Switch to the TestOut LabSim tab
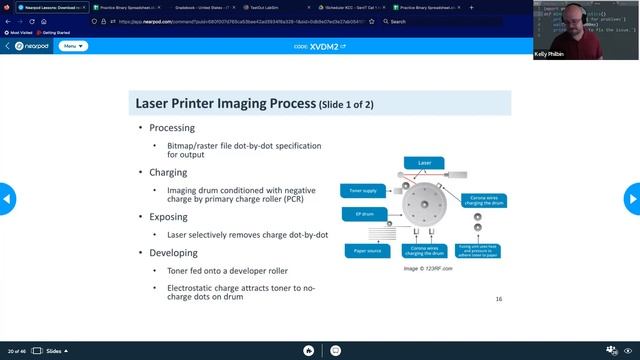 [x=277, y=7]
